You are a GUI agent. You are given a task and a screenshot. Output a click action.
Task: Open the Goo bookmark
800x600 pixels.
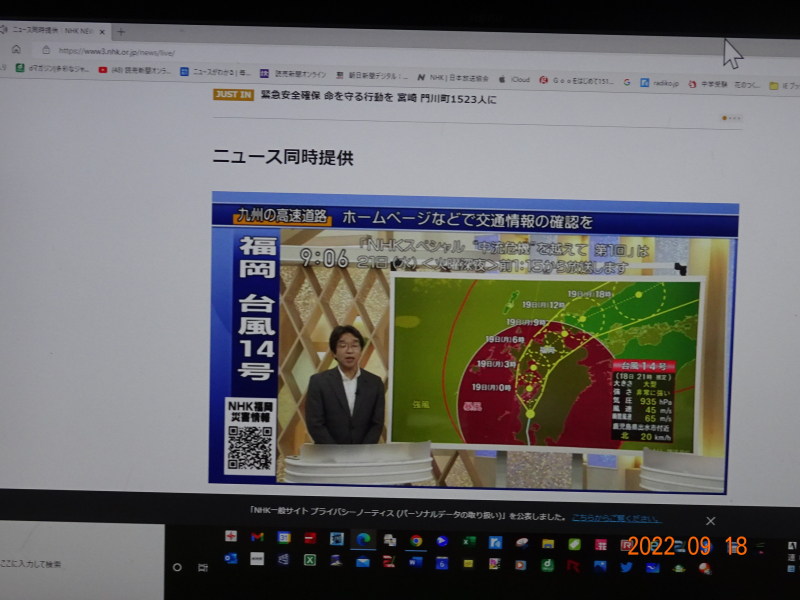point(577,81)
